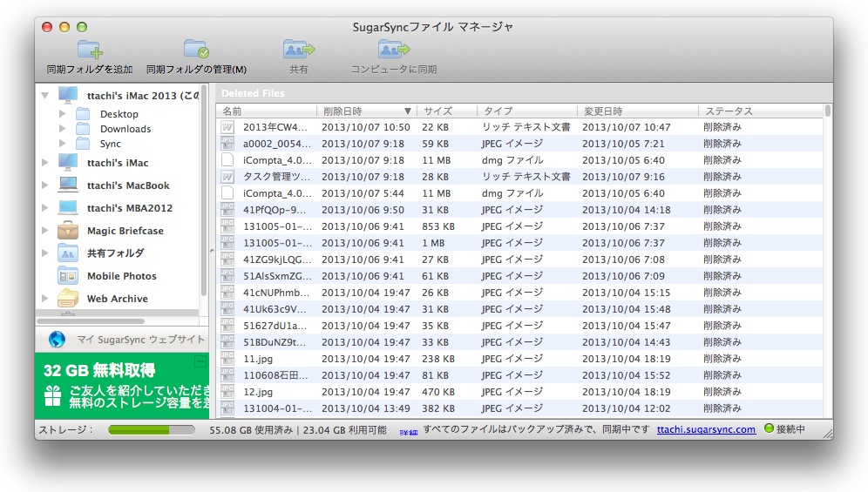Sort by the 名前 column header
The width and height of the screenshot is (868, 492).
coord(267,111)
